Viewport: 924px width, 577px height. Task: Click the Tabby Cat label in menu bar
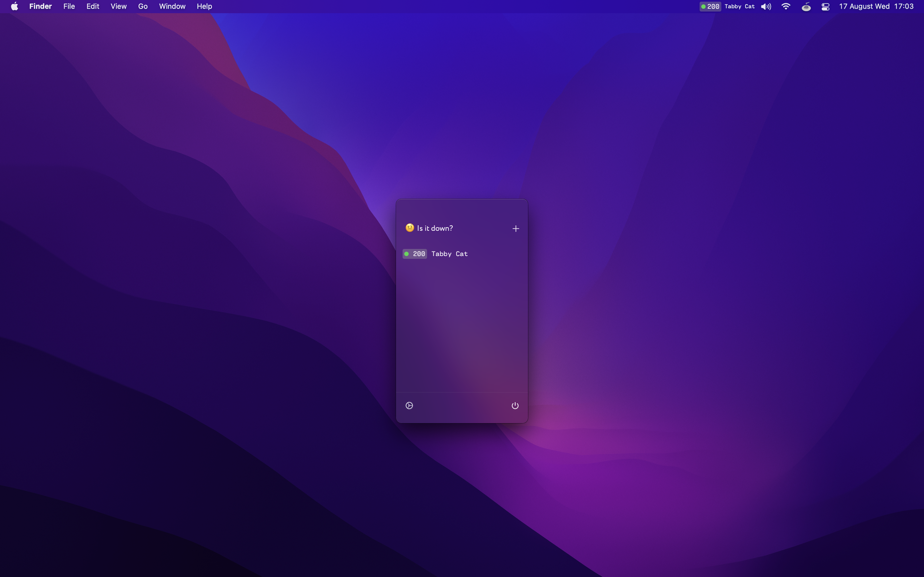tap(739, 6)
